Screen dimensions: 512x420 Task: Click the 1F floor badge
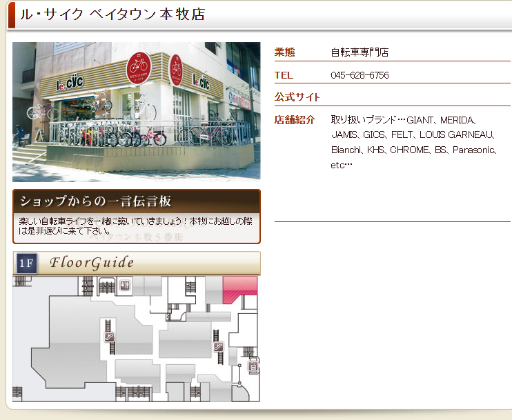pos(26,263)
